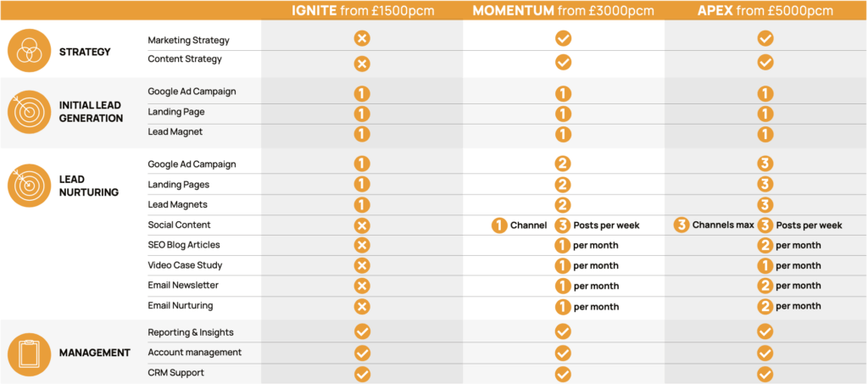Click the Account management row label
This screenshot has height=384, width=868.
[194, 353]
